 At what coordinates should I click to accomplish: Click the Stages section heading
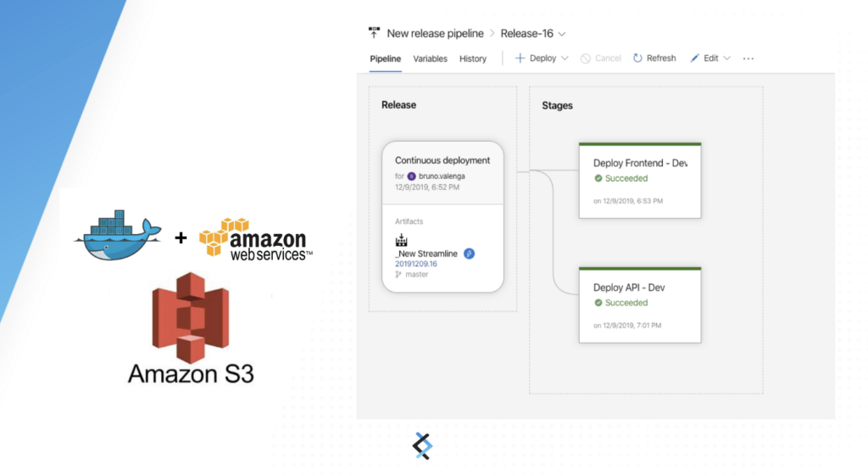[x=557, y=105]
